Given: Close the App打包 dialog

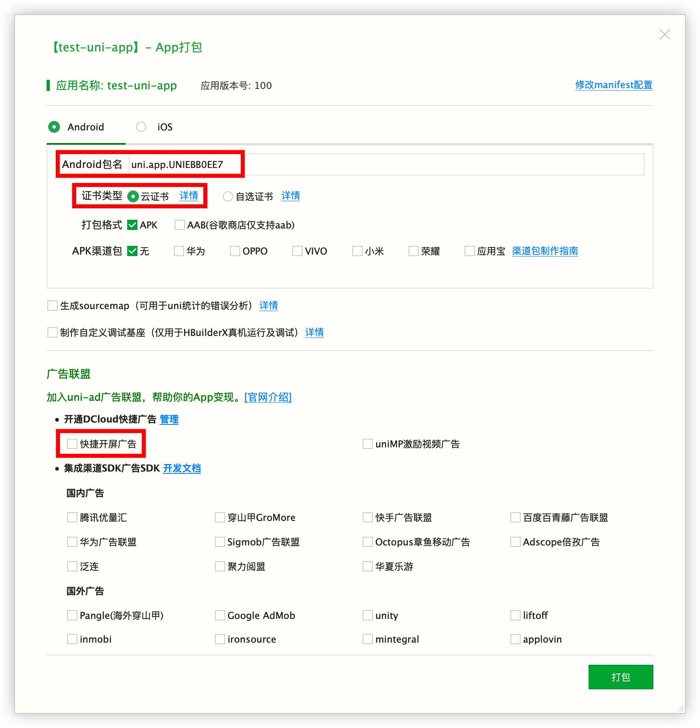Looking at the screenshot, I should click(664, 35).
